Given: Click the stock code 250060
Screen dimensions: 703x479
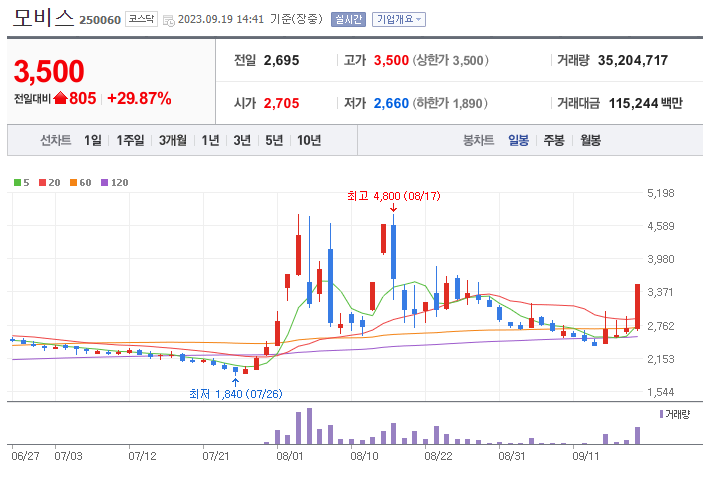Looking at the screenshot, I should pos(100,20).
